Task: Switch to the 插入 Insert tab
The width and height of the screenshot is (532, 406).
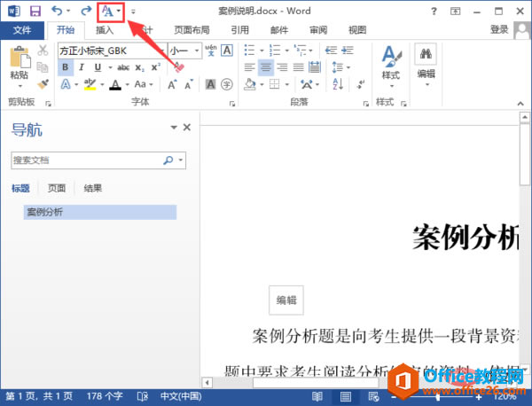Action: [105, 30]
